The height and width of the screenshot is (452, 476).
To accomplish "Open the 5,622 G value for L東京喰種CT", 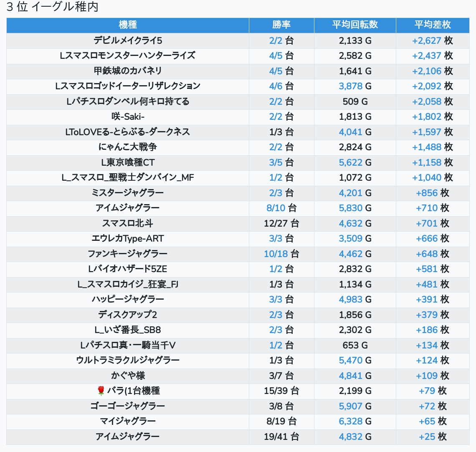I will (x=351, y=162).
